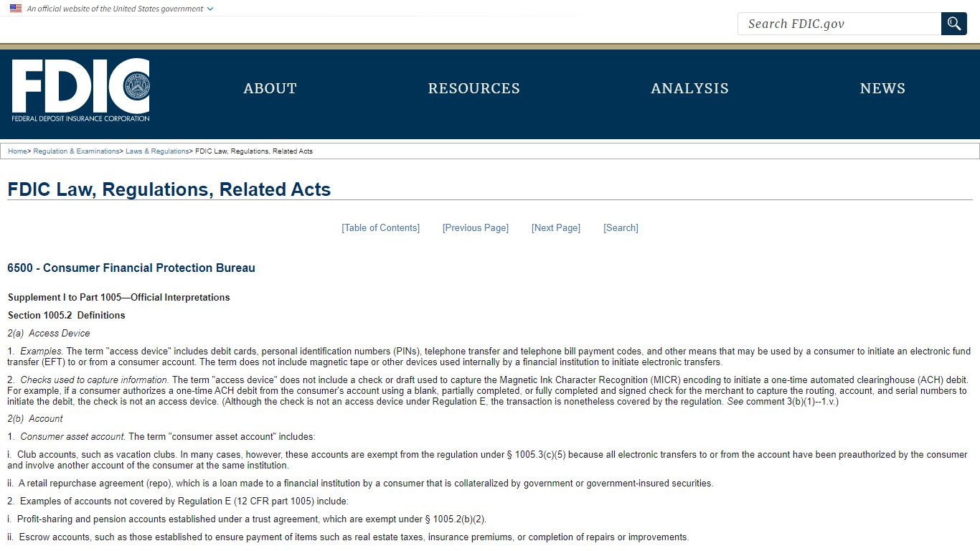Click 'Examples of accounts not covered by Regulation E' line
This screenshot has width=980, height=551.
178,501
